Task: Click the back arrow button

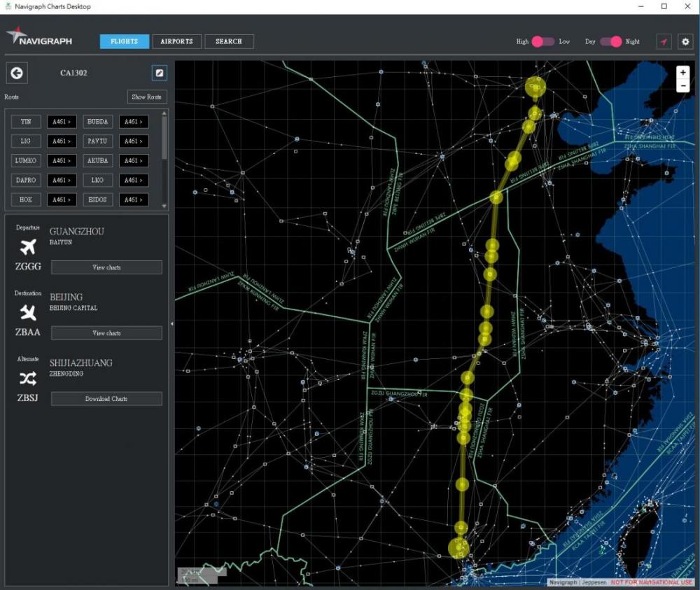Action: point(17,73)
